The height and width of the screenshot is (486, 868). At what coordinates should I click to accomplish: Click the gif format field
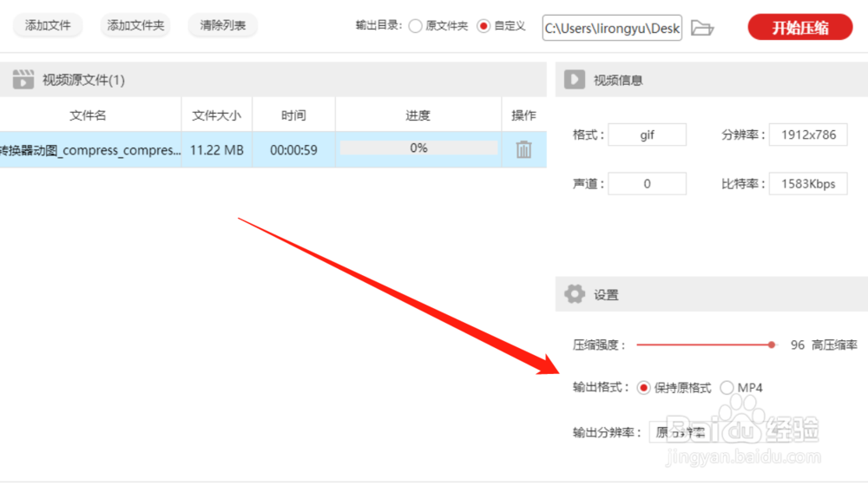pyautogui.click(x=648, y=135)
